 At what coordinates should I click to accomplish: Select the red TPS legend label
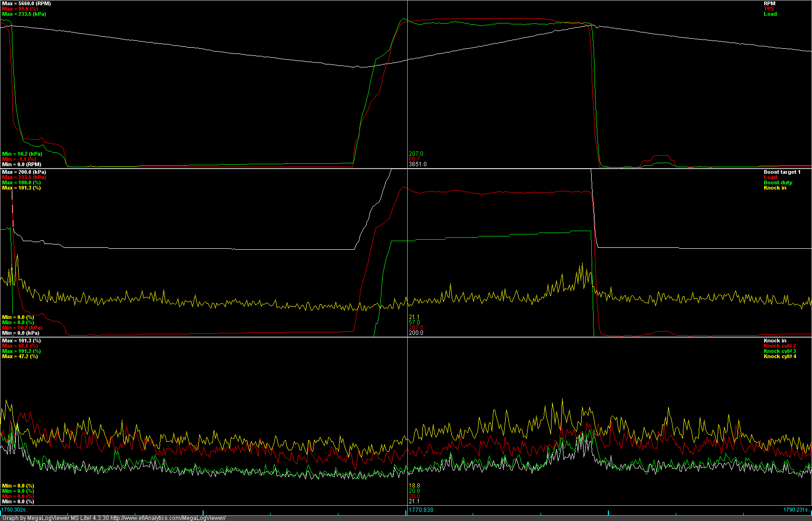tap(769, 9)
